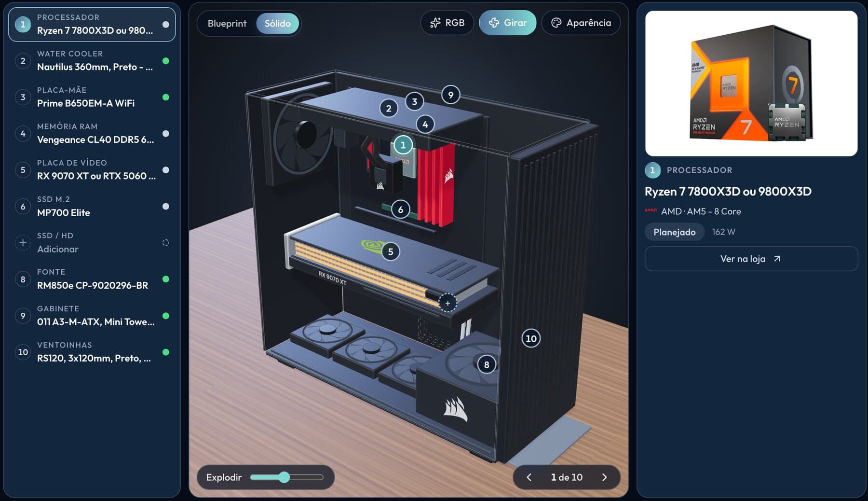Viewport: 868px width, 501px height.
Task: Click the white status dot for Memória RAM
Action: (166, 134)
